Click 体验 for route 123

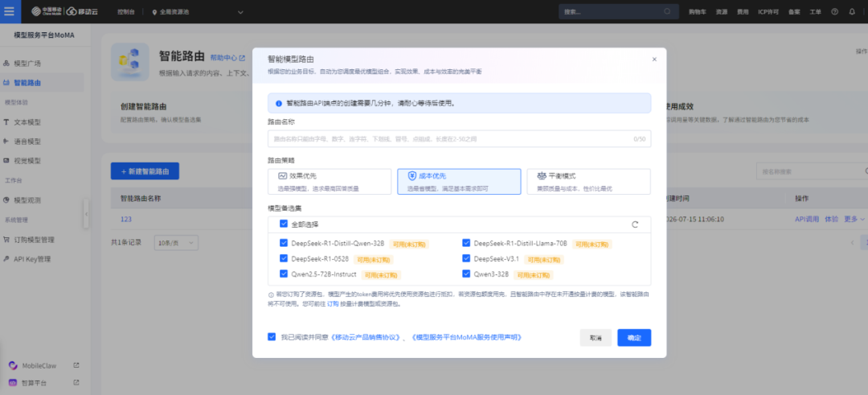[831, 220]
